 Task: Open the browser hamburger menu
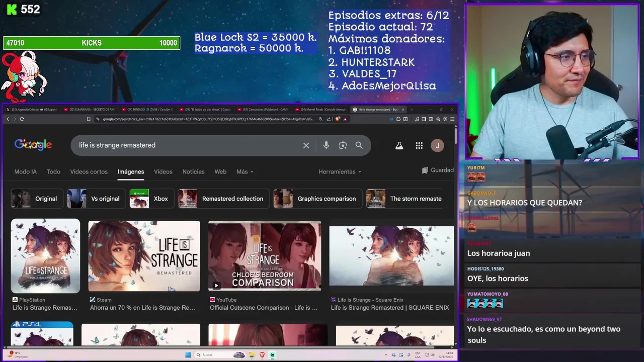[452, 119]
